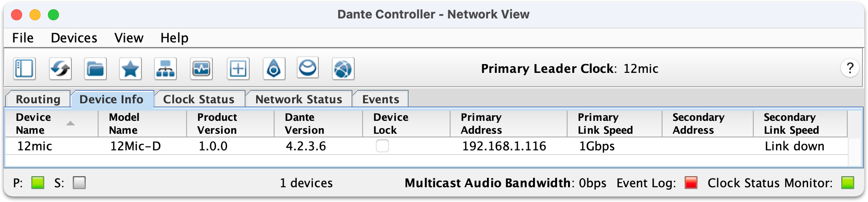Click the plus-in-box toolbar icon
868x202 pixels.
click(238, 69)
